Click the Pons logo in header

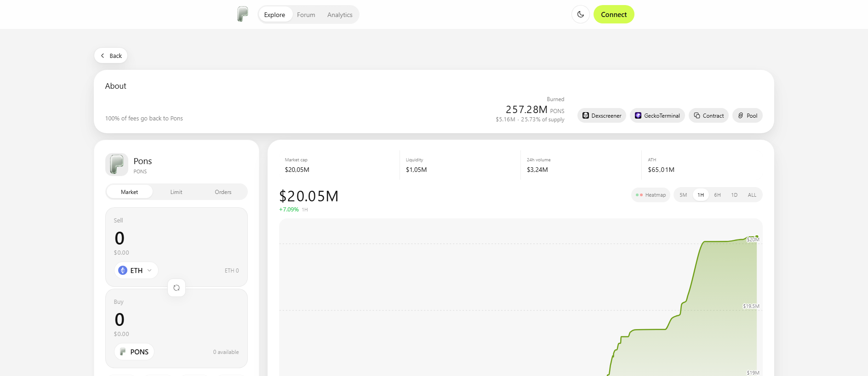243,14
